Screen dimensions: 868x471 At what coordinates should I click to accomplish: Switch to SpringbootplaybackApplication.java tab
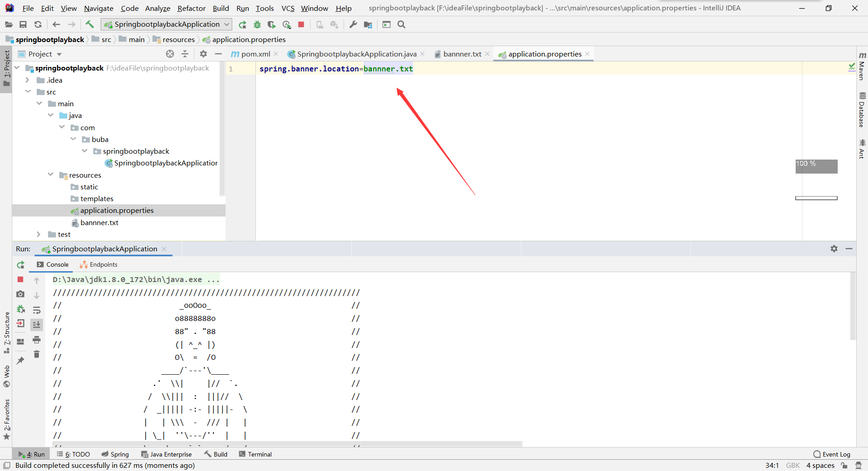tap(357, 54)
